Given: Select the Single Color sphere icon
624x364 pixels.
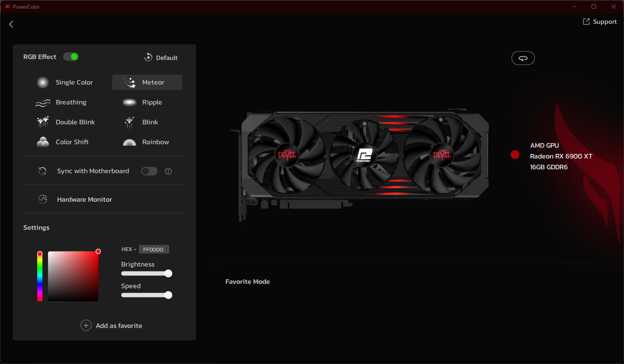Looking at the screenshot, I should [x=43, y=82].
